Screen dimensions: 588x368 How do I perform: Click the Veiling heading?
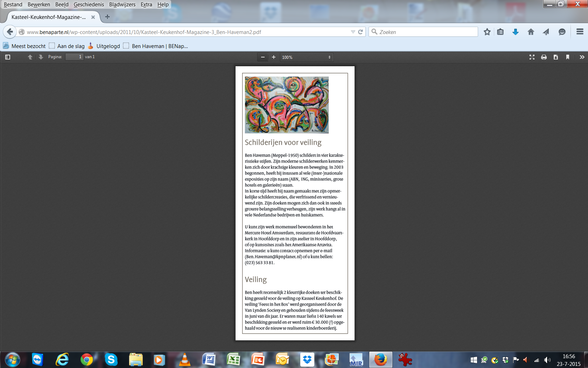pos(256,279)
